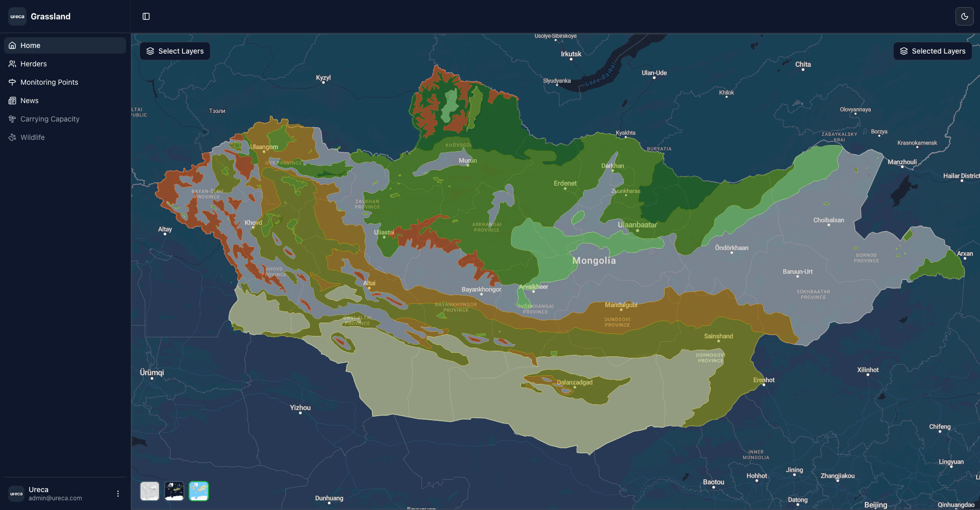Click the Darkhan map label
The height and width of the screenshot is (510, 980).
[x=613, y=165]
